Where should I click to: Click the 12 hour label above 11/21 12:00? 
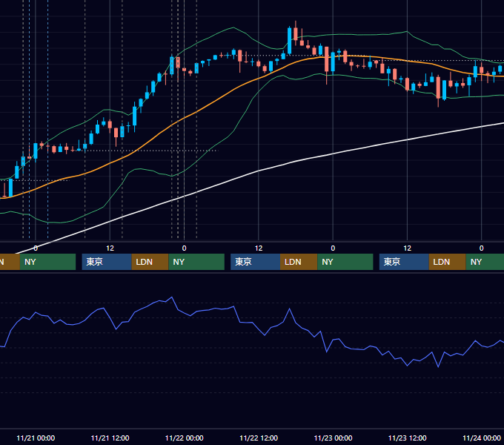tap(110, 248)
